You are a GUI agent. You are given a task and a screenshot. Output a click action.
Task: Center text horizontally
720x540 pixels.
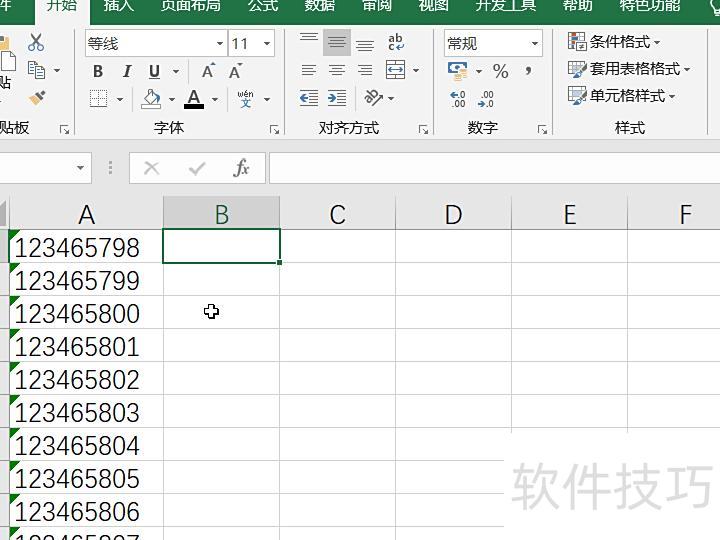click(x=337, y=70)
